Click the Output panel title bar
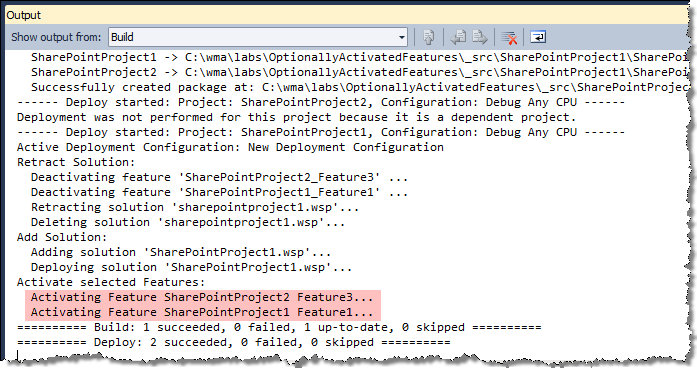The width and height of the screenshot is (697, 368). click(x=347, y=15)
